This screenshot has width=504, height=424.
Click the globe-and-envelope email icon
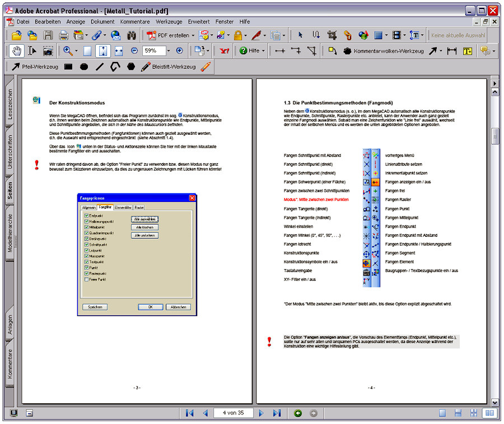coord(115,35)
